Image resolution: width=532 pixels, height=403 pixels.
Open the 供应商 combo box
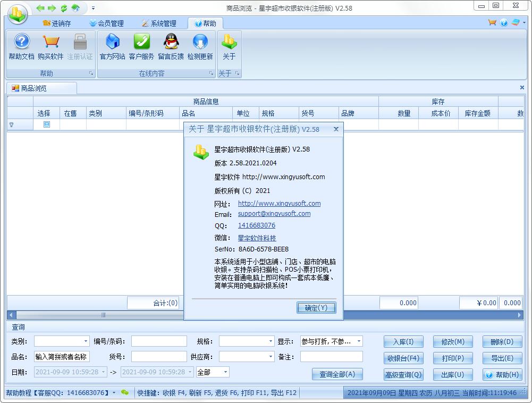coord(271,357)
